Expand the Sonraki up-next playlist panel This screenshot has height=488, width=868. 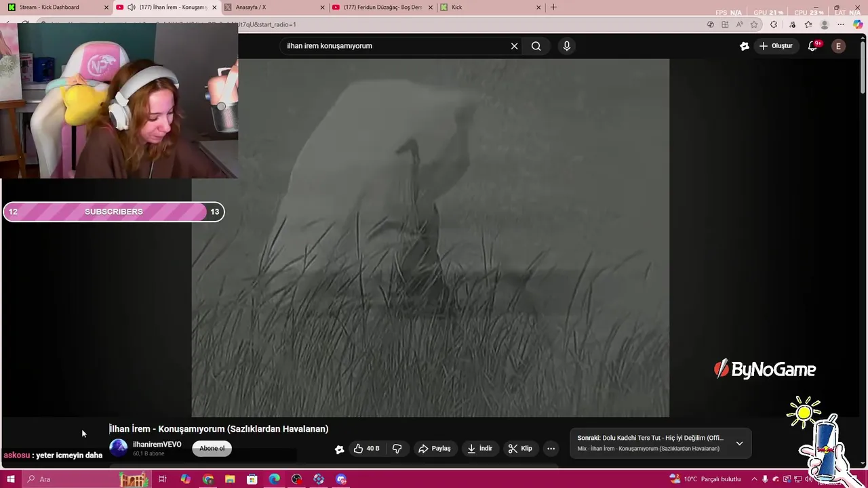coord(739,443)
